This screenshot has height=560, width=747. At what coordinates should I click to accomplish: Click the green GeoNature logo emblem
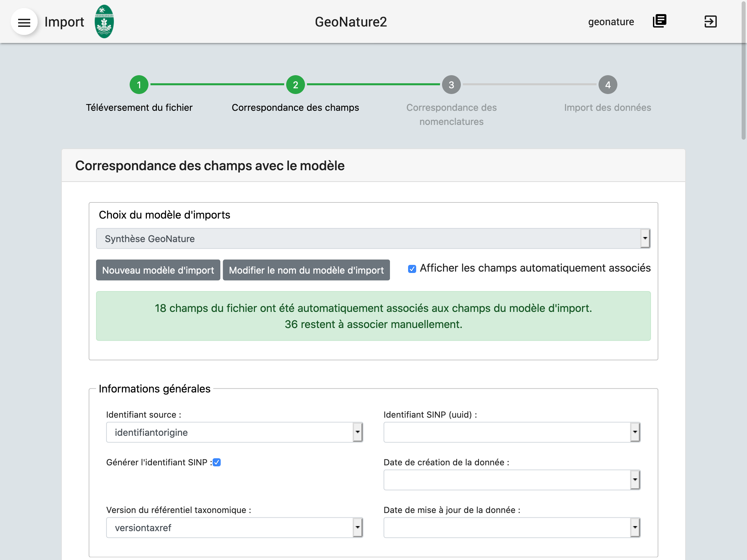[104, 21]
